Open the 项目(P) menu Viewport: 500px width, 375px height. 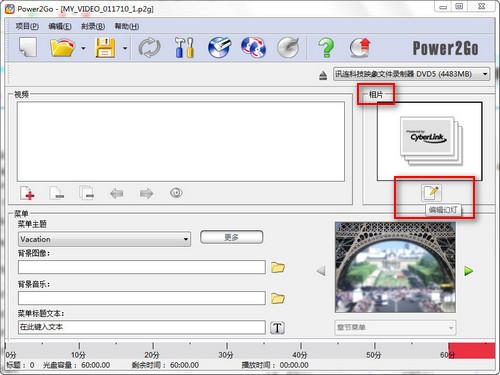pyautogui.click(x=27, y=26)
